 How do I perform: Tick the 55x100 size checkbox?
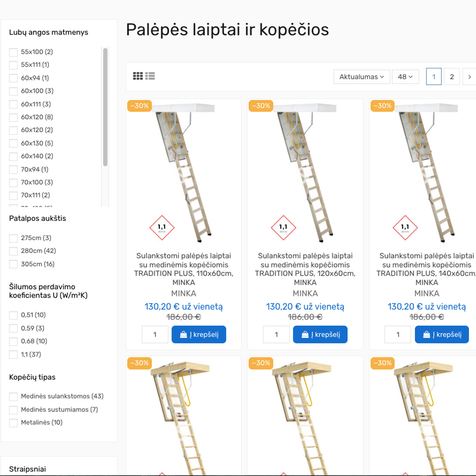(13, 52)
